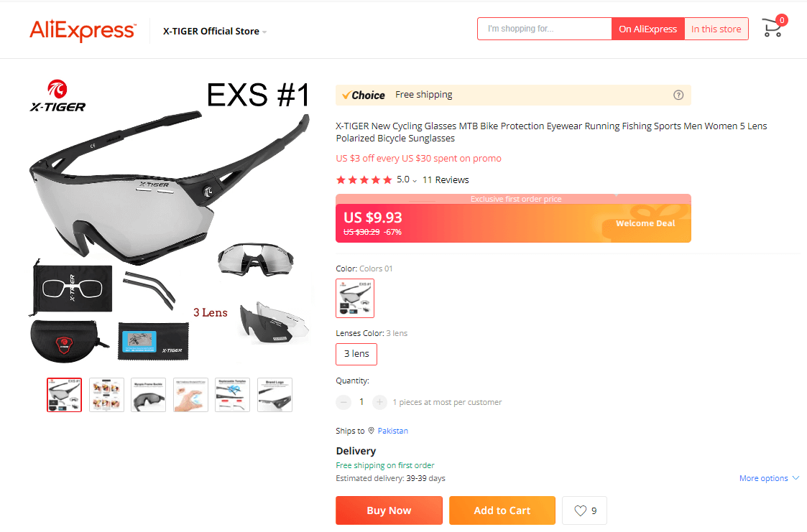The image size is (807, 532).
Task: Increase quantity with the plus button
Action: tap(379, 402)
